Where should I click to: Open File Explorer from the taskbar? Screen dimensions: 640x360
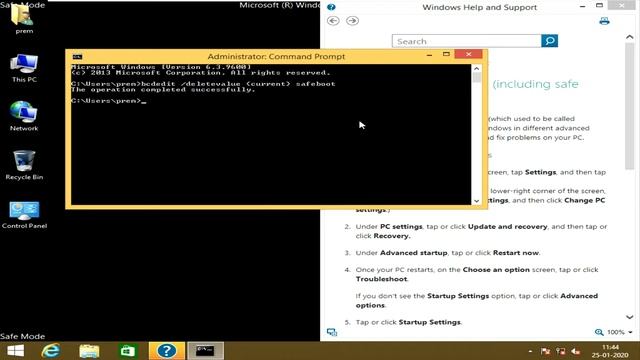(89, 351)
